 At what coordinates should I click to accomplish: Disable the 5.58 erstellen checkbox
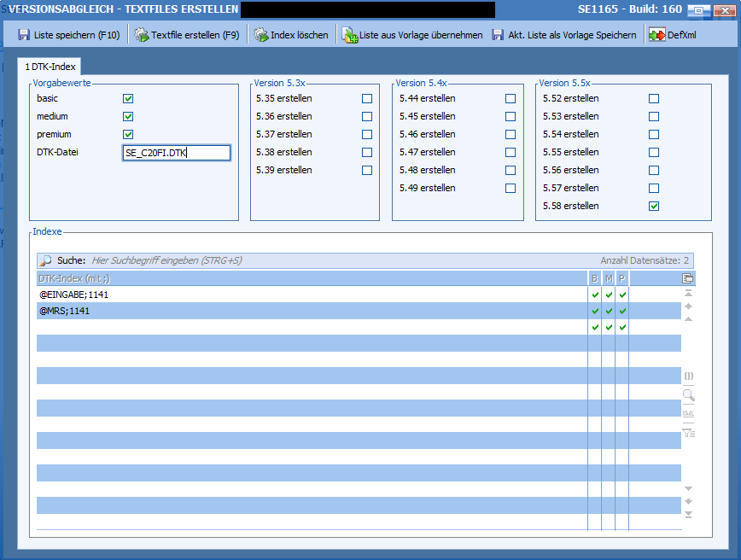coord(654,206)
